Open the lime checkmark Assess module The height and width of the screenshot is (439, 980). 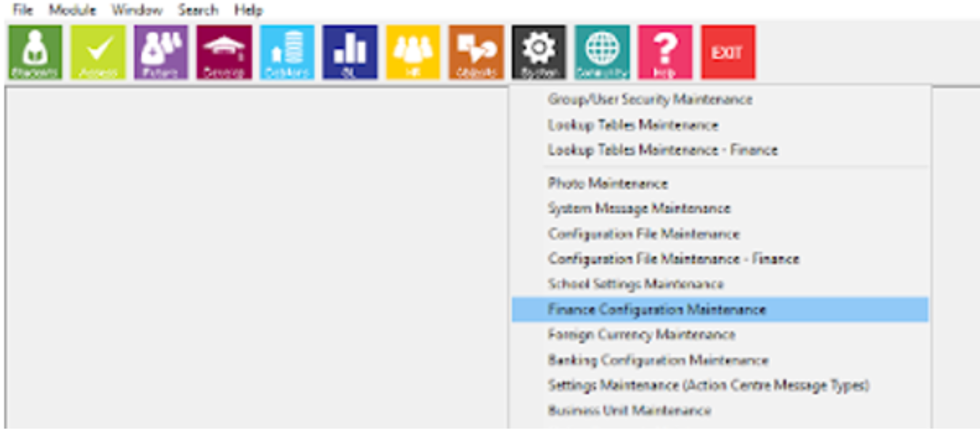98,52
